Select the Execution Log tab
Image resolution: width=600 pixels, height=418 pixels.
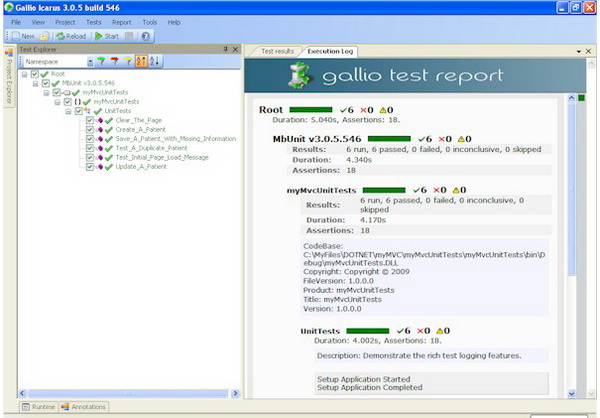point(330,51)
